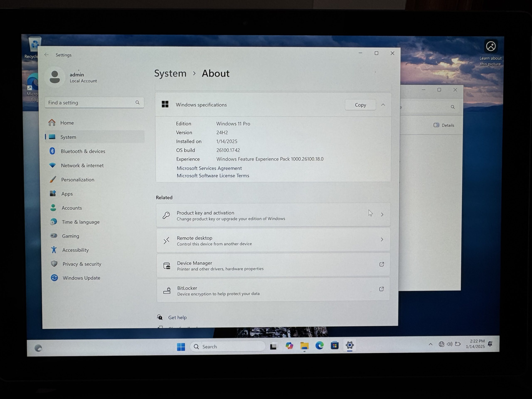Click the taskbar Search box

pyautogui.click(x=228, y=347)
